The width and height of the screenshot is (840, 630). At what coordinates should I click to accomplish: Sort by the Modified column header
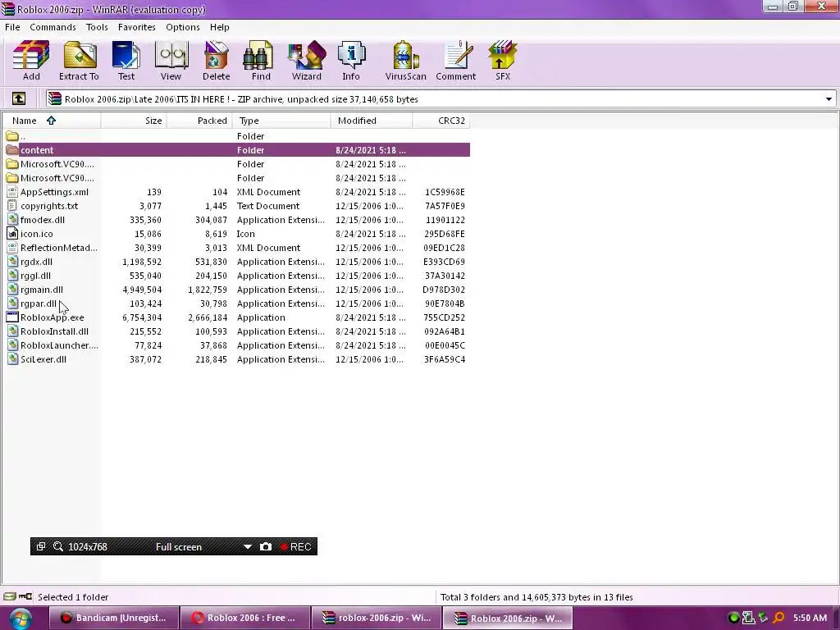tap(372, 121)
